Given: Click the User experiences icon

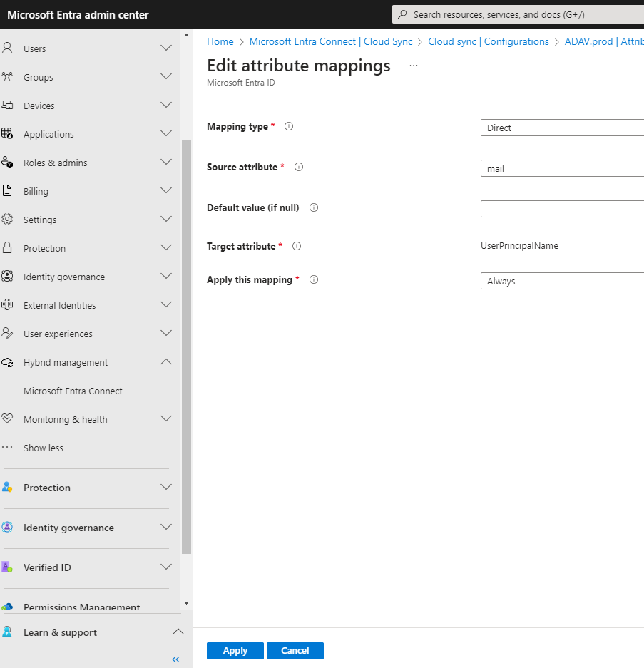Looking at the screenshot, I should (x=7, y=333).
